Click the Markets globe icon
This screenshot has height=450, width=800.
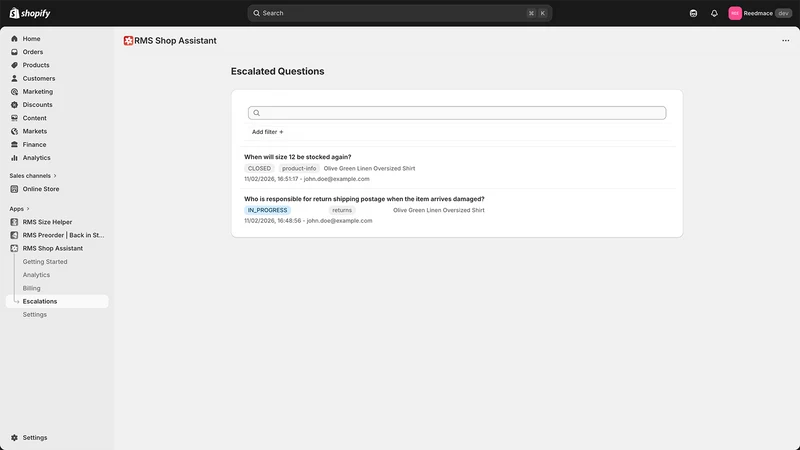pos(14,131)
